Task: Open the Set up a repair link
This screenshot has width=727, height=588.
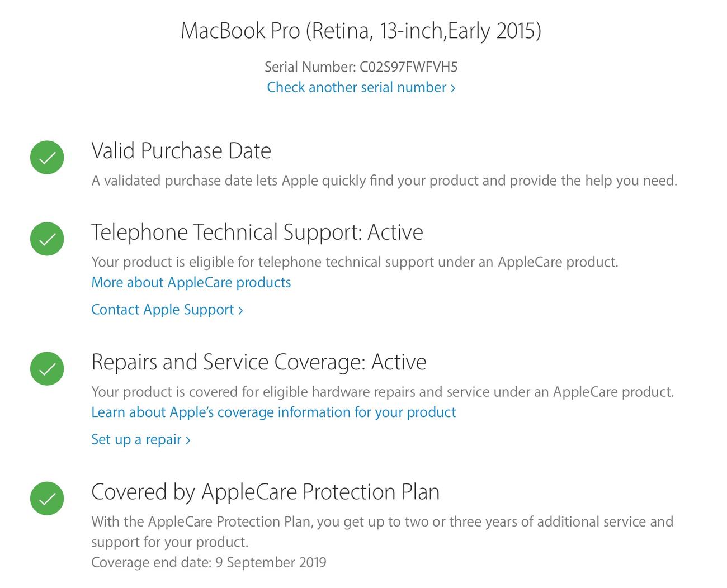Action: 141,439
